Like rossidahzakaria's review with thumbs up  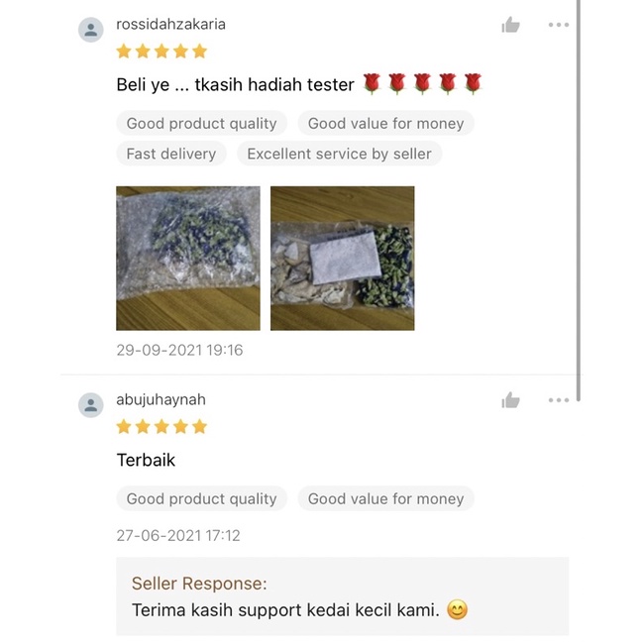point(510,25)
